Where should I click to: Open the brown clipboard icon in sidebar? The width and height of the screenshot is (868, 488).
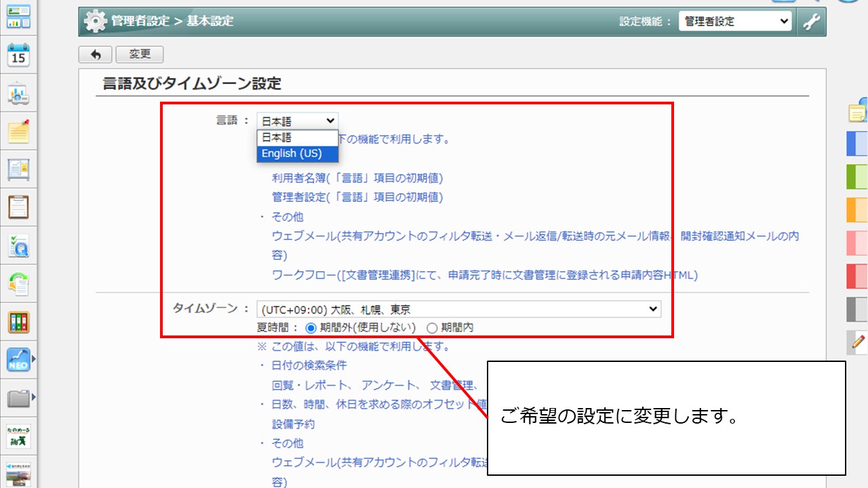click(19, 207)
